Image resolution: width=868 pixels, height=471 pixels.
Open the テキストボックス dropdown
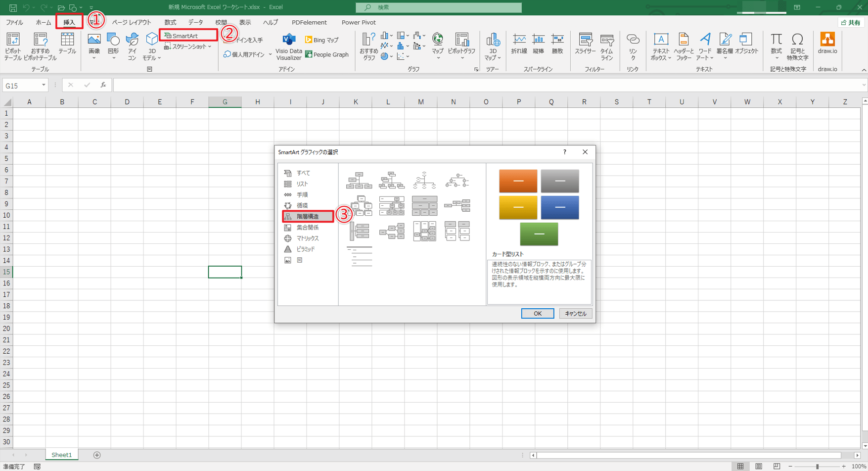[x=661, y=47]
